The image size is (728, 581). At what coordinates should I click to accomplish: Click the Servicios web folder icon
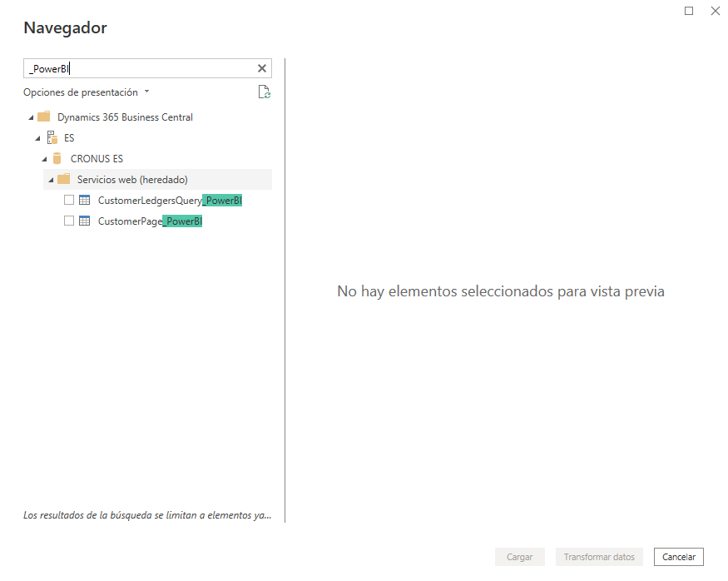pos(63,179)
